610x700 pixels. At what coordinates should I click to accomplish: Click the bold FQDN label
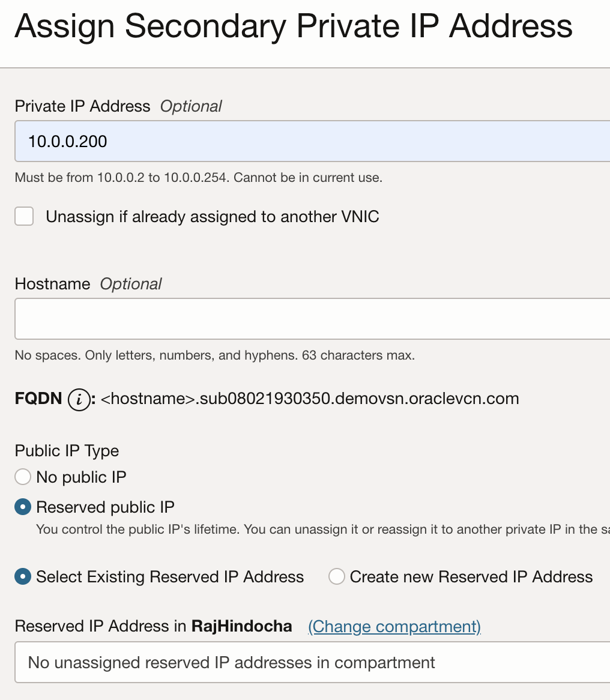pyautogui.click(x=38, y=399)
